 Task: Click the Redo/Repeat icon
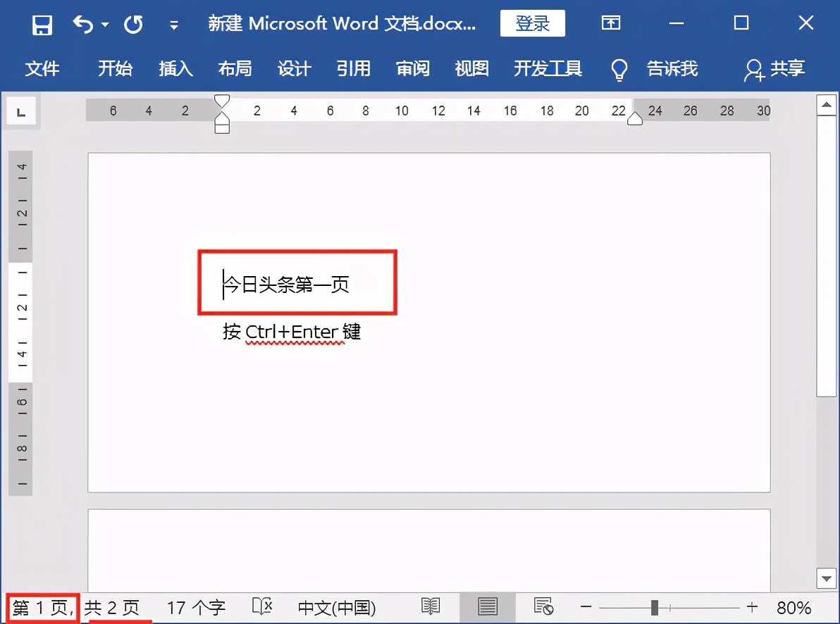click(133, 25)
